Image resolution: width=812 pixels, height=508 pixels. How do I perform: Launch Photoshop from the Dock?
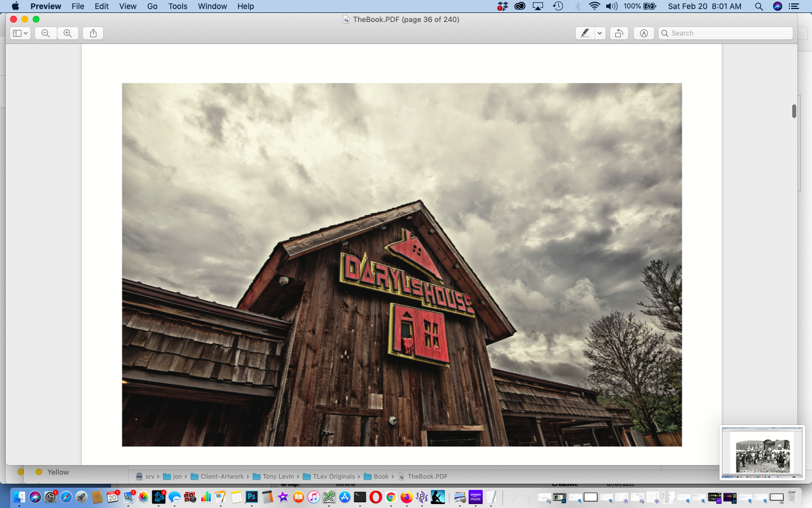point(251,497)
